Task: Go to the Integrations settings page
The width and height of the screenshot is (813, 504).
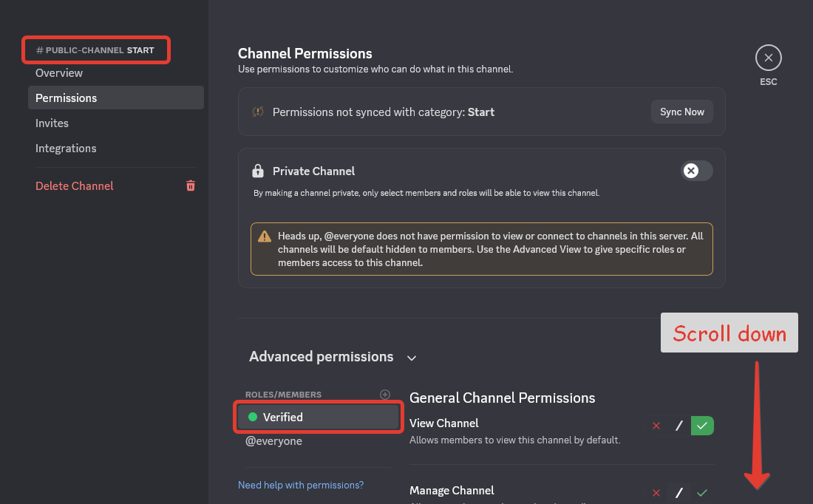Action: (x=66, y=149)
